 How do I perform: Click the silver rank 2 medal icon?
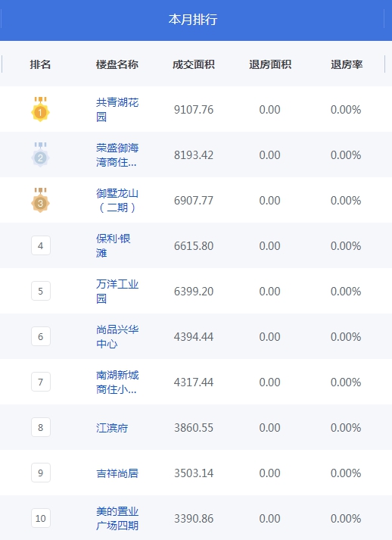point(40,155)
